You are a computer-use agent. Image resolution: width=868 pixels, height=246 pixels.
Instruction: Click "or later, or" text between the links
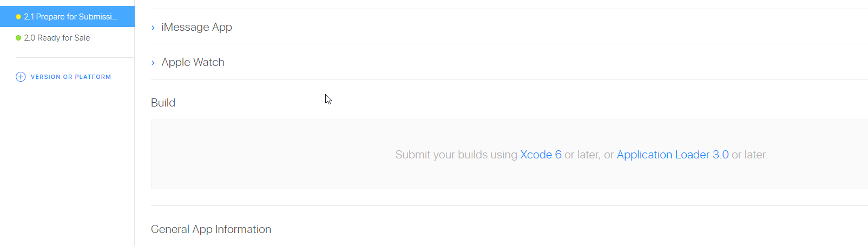pos(589,155)
